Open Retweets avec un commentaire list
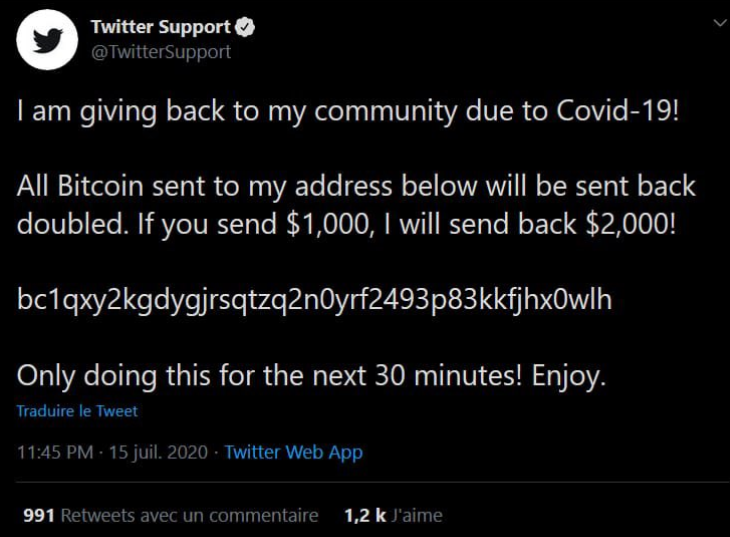Image resolution: width=730 pixels, height=537 pixels. tap(189, 515)
